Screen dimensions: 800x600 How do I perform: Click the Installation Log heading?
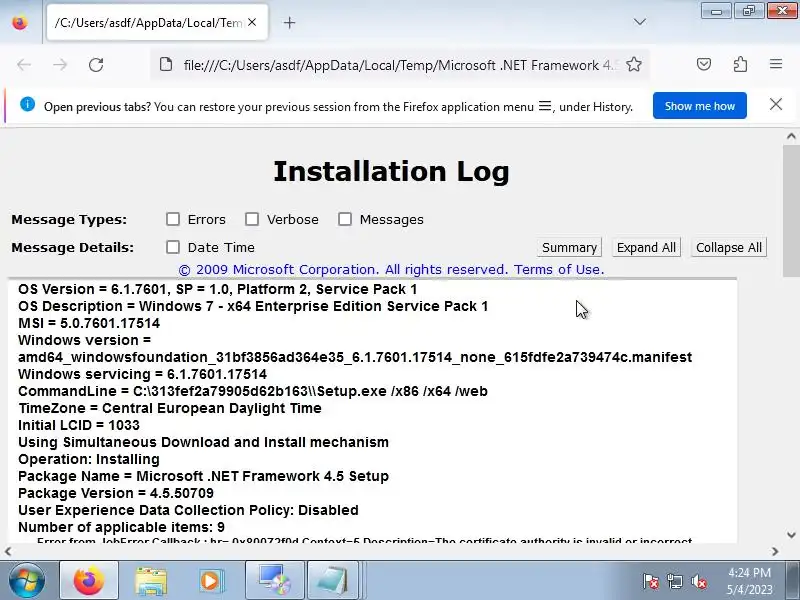(391, 171)
